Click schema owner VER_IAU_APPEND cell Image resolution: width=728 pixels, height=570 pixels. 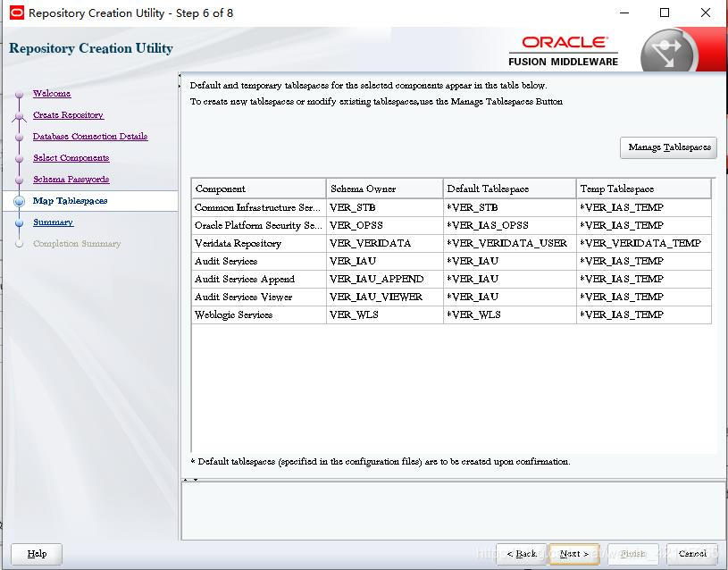[384, 280]
